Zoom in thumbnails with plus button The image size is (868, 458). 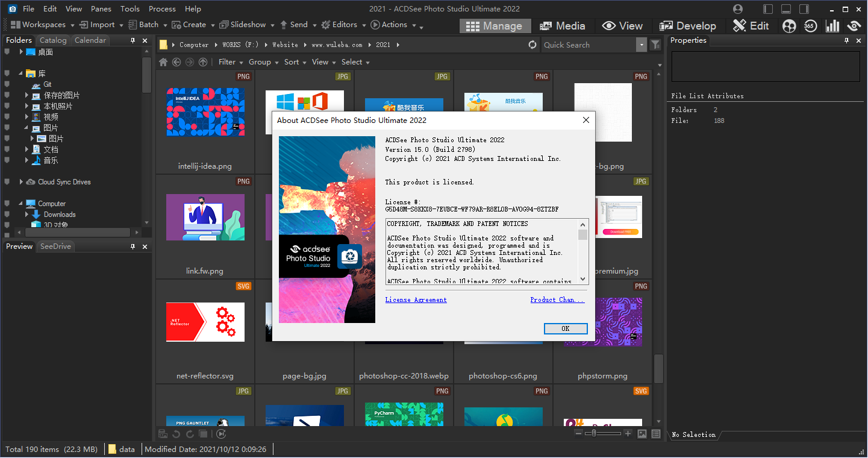[628, 434]
